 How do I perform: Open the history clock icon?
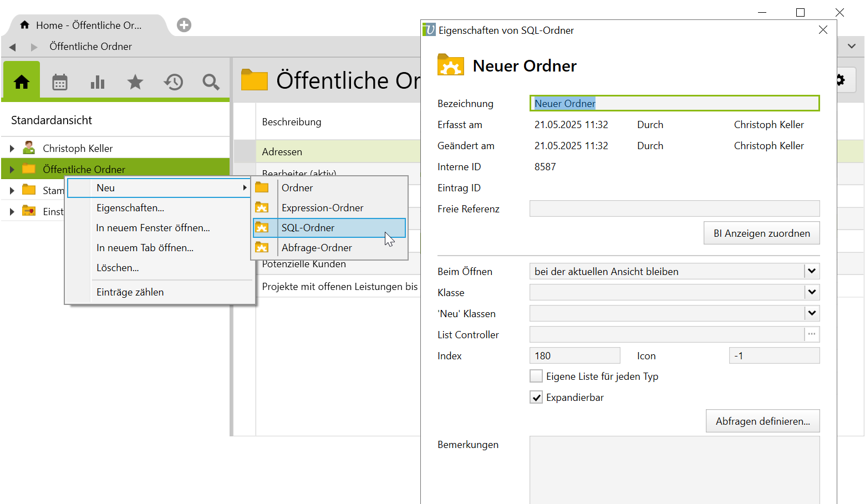tap(173, 83)
